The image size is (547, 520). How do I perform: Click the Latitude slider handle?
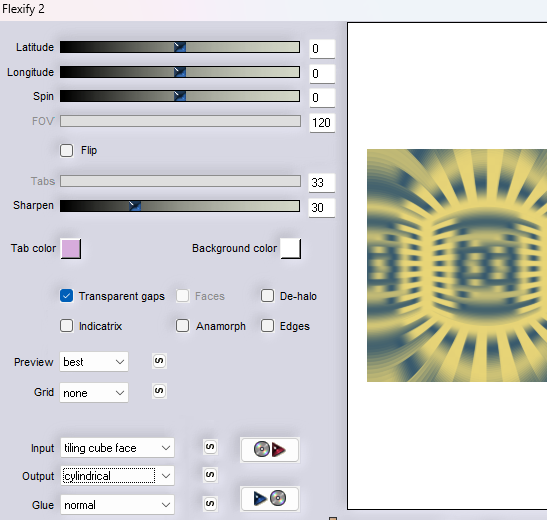[x=180, y=47]
